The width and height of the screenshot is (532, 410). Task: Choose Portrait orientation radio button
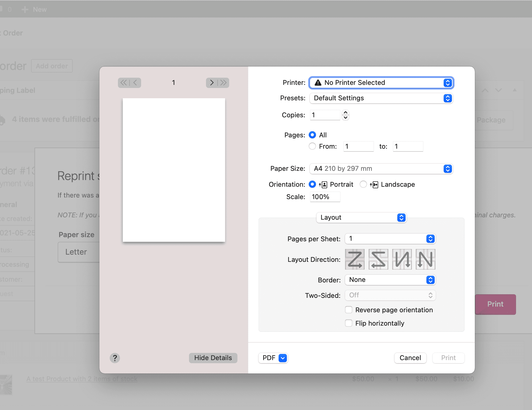coord(312,184)
